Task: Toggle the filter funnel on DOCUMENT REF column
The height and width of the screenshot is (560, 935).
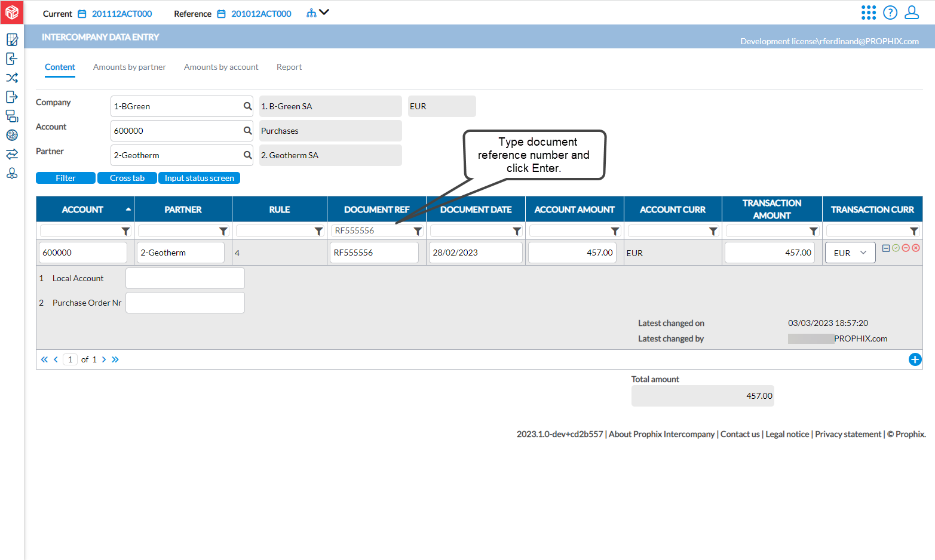Action: coord(418,230)
